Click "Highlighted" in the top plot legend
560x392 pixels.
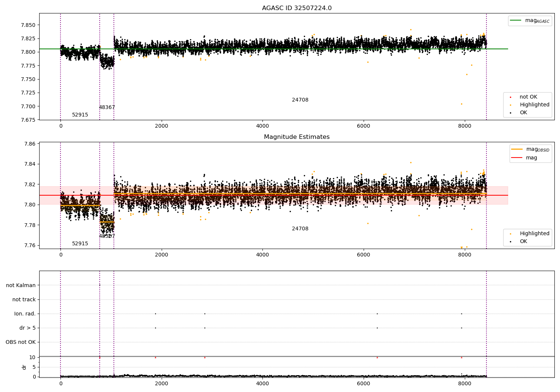pyautogui.click(x=535, y=105)
